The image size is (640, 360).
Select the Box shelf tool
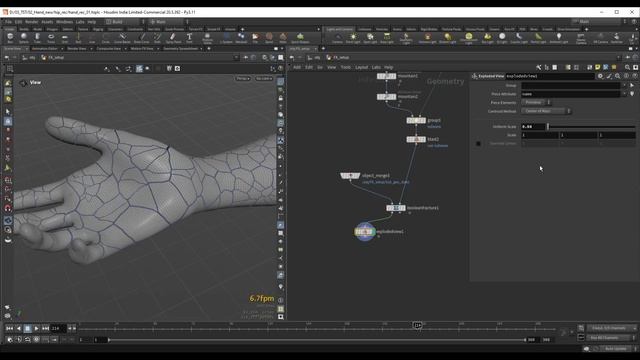click(10, 38)
